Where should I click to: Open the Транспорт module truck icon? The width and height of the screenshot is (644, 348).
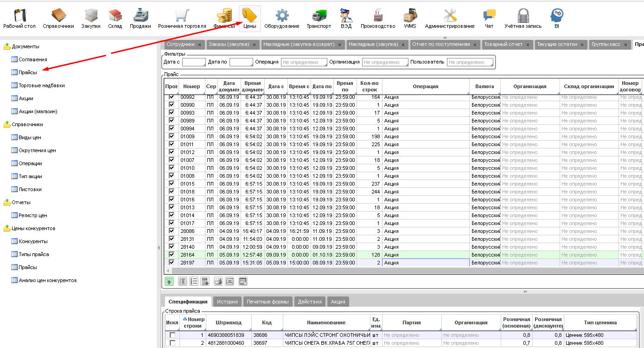319,16
